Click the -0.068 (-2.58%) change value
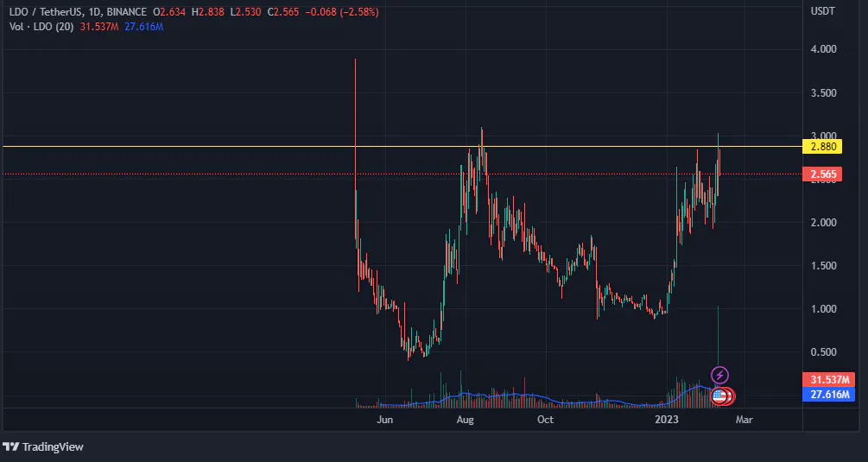Screen dimensions: 868x462 (341, 11)
